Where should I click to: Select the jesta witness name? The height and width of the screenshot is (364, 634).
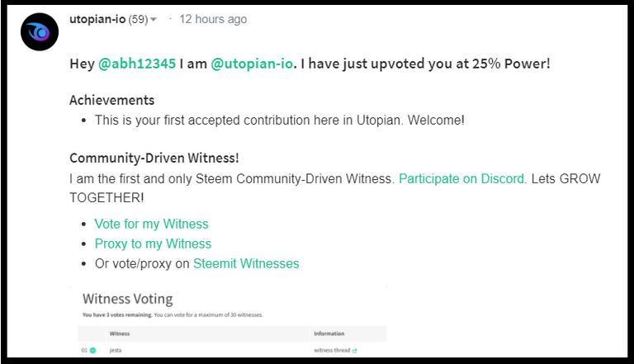tap(116, 350)
